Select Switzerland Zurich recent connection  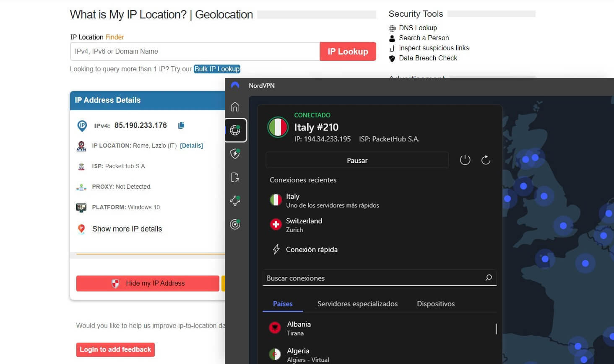[x=296, y=225]
